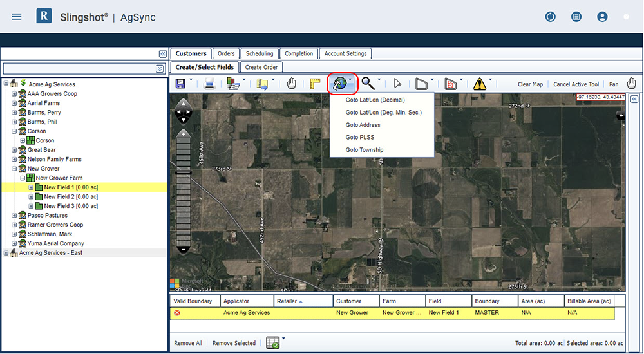Open the export grid dropdown arrow
Image resolution: width=644 pixels, height=354 pixels.
click(283, 339)
